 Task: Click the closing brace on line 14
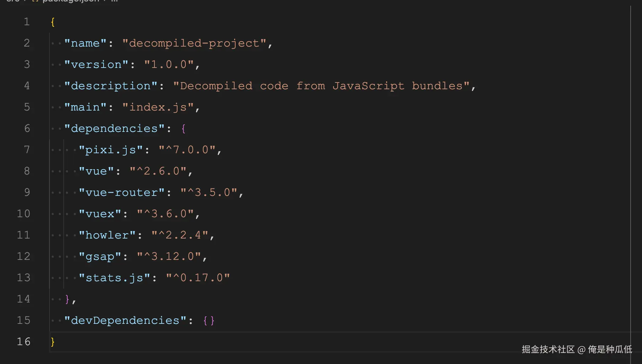[67, 299]
